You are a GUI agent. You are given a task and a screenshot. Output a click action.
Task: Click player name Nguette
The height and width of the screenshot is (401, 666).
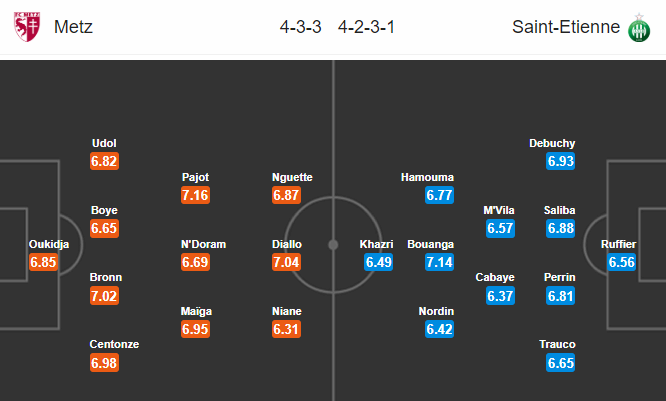pos(292,177)
